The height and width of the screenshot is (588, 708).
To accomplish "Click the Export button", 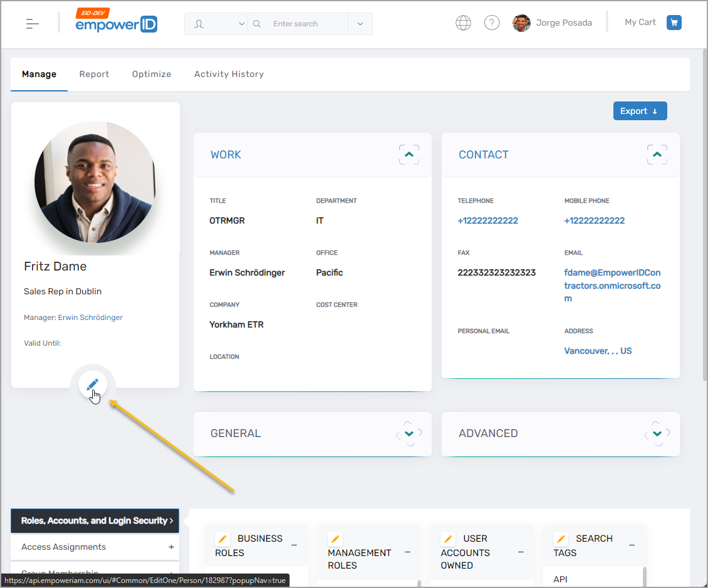I will point(640,111).
